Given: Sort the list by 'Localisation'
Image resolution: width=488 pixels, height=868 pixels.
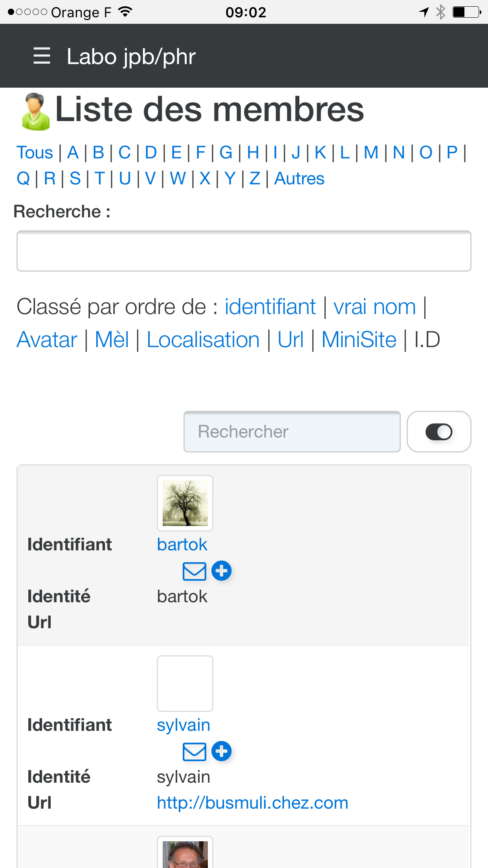Looking at the screenshot, I should [x=203, y=340].
